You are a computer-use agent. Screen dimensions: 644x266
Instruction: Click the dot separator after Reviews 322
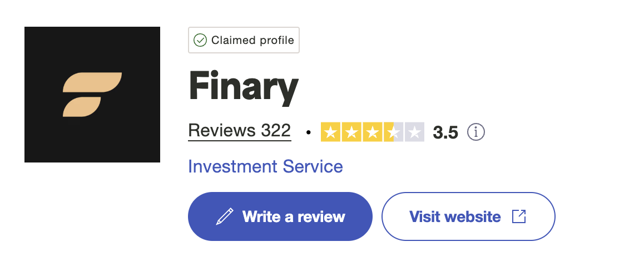coord(309,134)
